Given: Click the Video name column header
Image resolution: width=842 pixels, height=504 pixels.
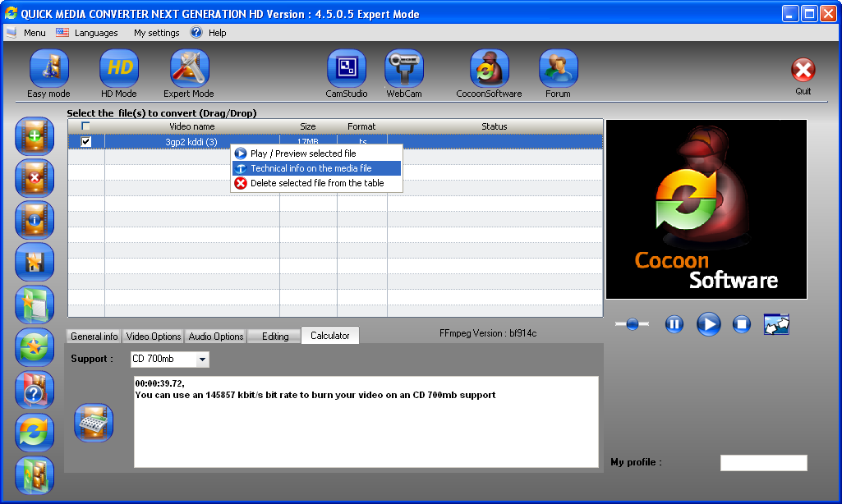Looking at the screenshot, I should coord(191,126).
